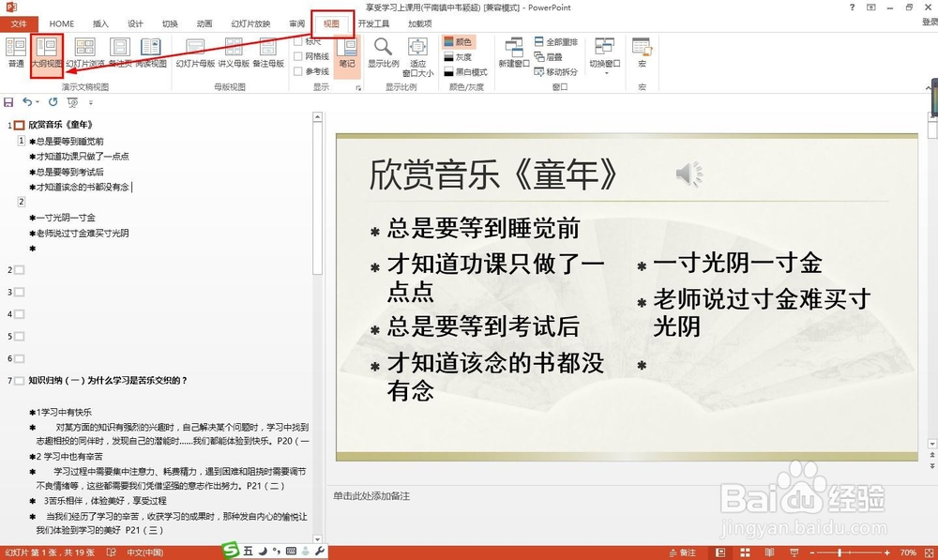Viewport: 938px width, 560px height.
Task: Click slide title 欣赏音乐《童年》
Action: [494, 174]
